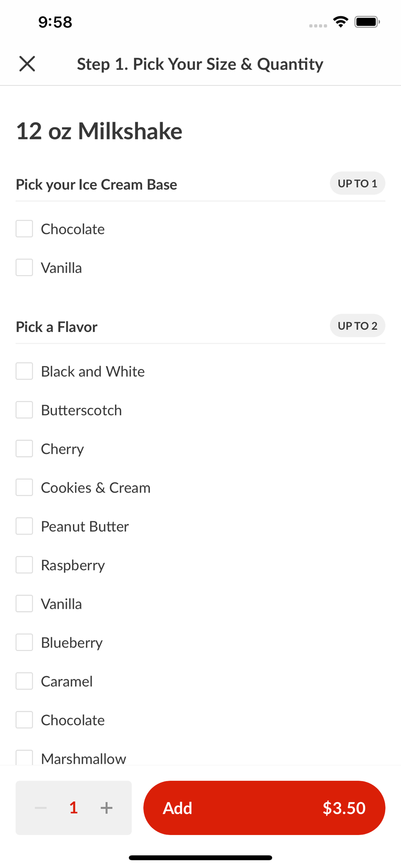This screenshot has height=868, width=401.
Task: Select the Butterscotch flavor checkbox
Action: pyautogui.click(x=24, y=410)
